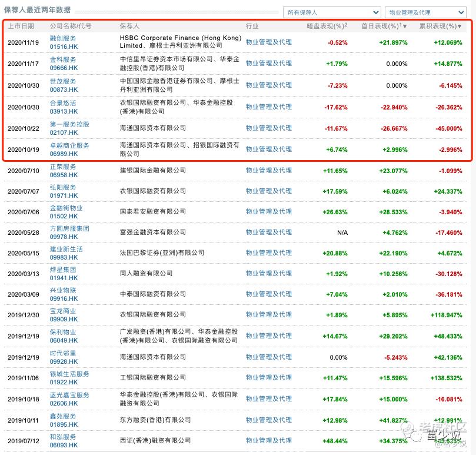Open company link 金科服务
The width and height of the screenshot is (476, 455).
click(x=63, y=59)
